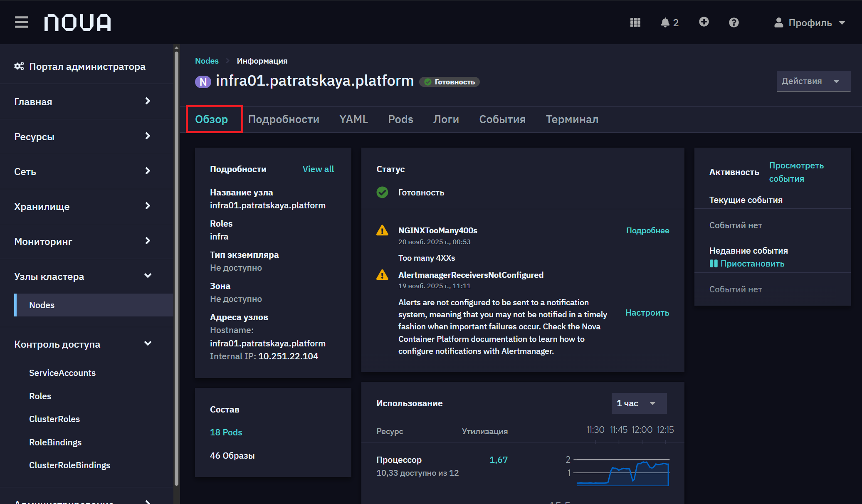
Task: Click the Nodes breadcrumb link
Action: (x=207, y=61)
